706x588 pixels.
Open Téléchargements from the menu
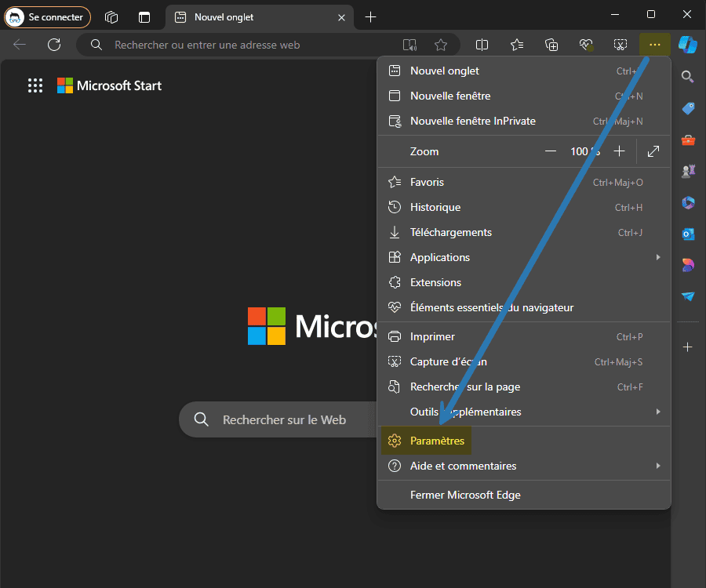[x=524, y=233]
